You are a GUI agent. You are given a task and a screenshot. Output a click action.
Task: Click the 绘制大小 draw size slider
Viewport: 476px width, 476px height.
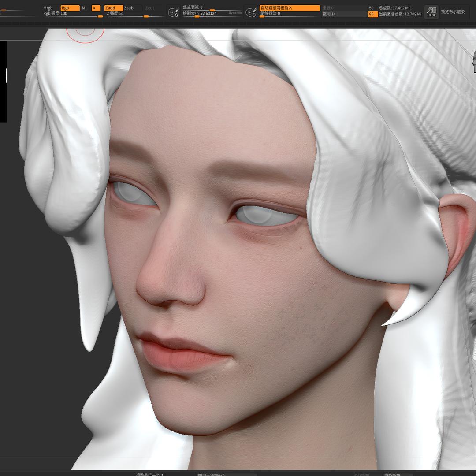tap(212, 14)
